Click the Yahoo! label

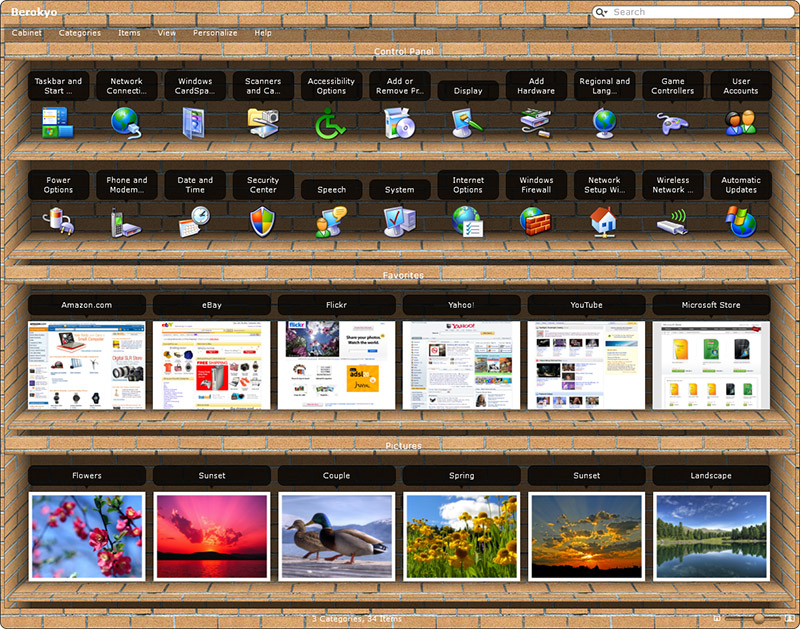[x=461, y=305]
